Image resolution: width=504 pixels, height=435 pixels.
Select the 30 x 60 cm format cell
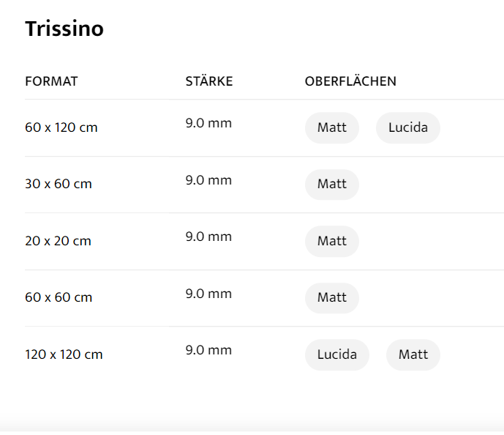tap(59, 184)
